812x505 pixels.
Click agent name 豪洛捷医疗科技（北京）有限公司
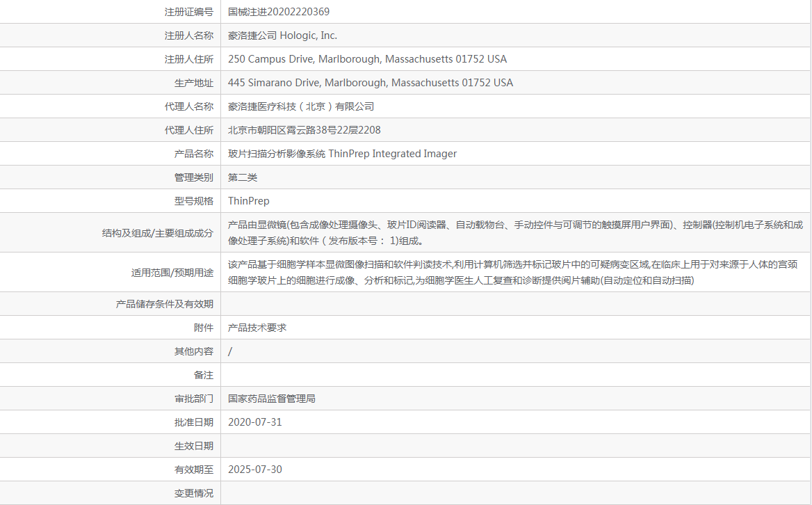click(x=301, y=106)
